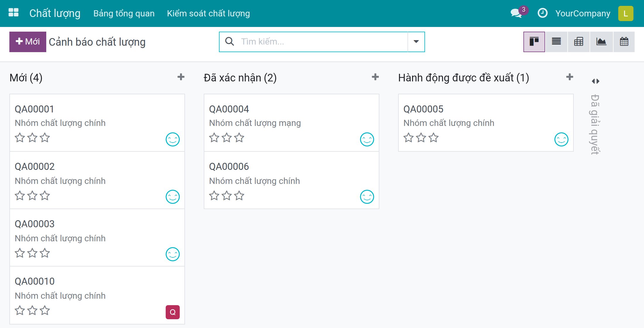Open the YourCompany company switcher
This screenshot has width=644, height=328.
pyautogui.click(x=583, y=13)
